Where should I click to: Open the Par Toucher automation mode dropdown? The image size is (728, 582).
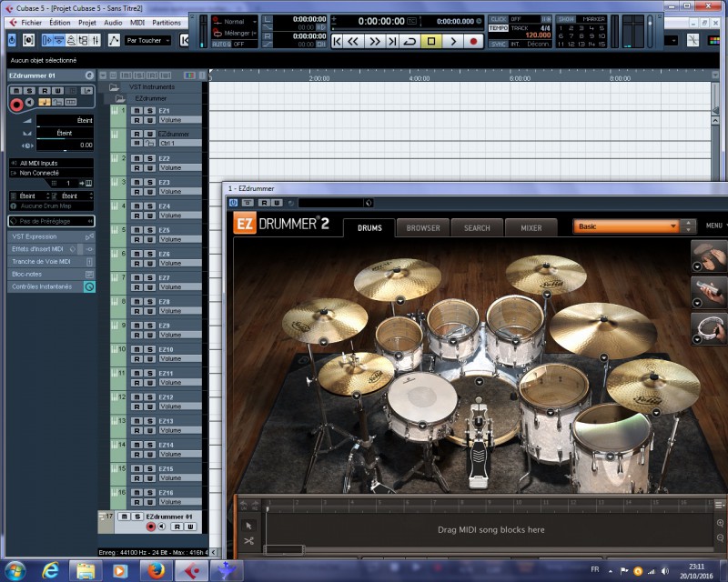click(148, 40)
